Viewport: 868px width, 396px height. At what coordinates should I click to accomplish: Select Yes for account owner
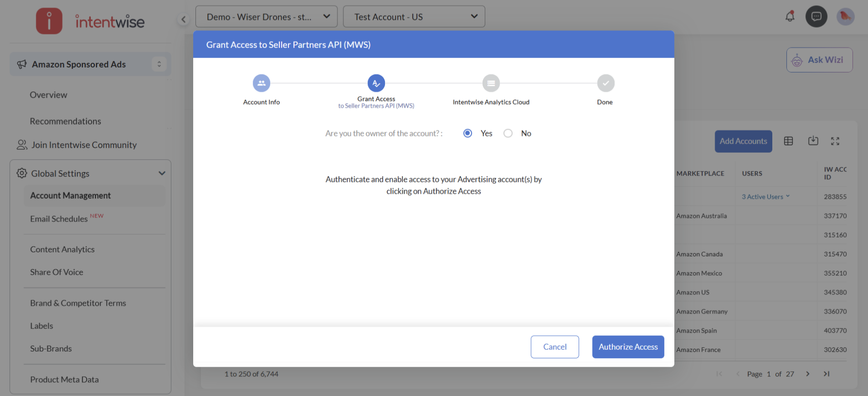click(468, 133)
